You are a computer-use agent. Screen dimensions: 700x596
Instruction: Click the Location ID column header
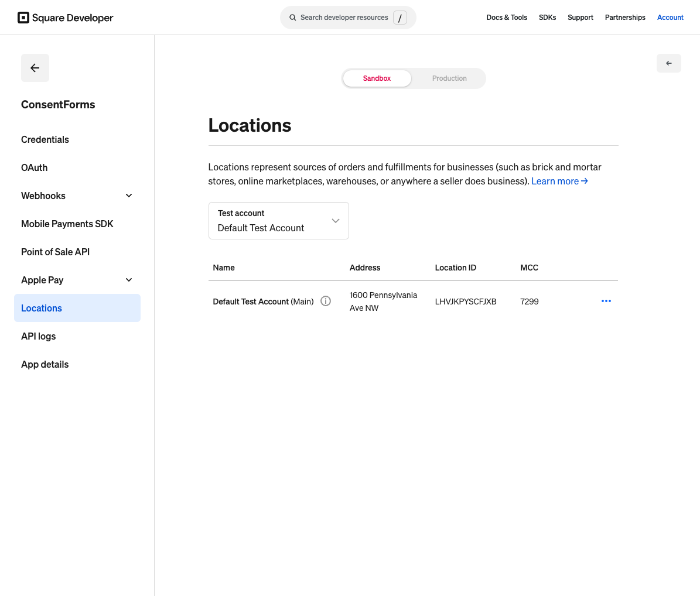[455, 268]
